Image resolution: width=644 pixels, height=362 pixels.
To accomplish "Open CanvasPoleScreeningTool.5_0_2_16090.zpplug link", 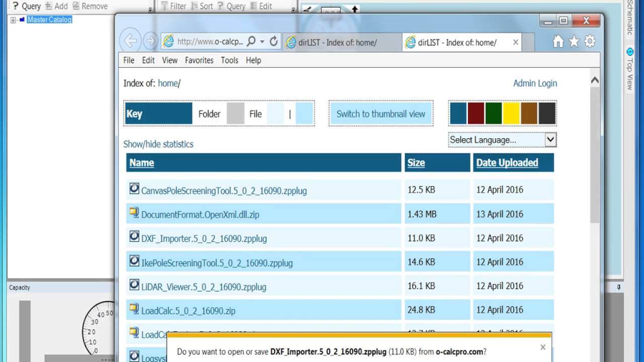I will 224,191.
